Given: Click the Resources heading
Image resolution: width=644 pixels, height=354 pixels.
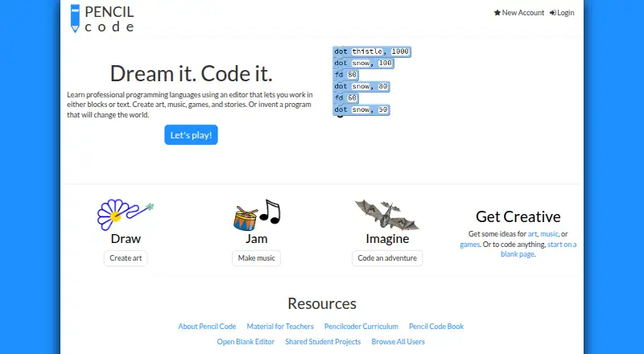Looking at the screenshot, I should (322, 303).
